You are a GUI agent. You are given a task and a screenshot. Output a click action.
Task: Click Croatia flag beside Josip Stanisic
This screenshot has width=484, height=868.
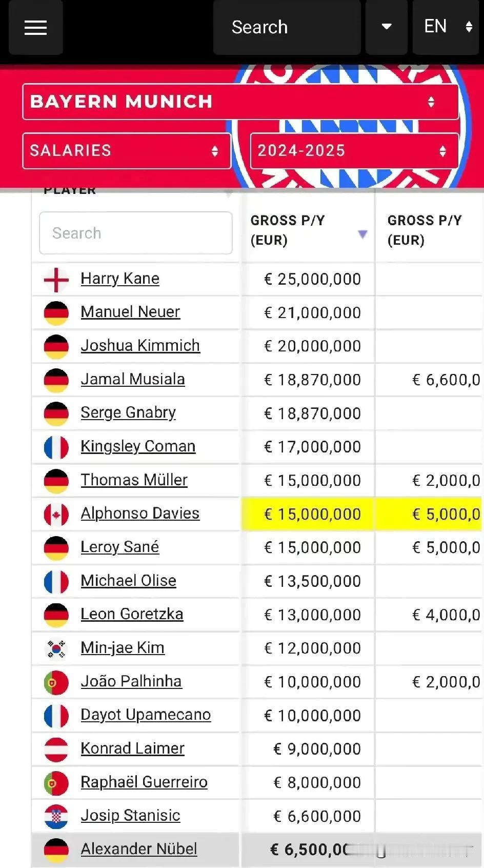pos(56,817)
